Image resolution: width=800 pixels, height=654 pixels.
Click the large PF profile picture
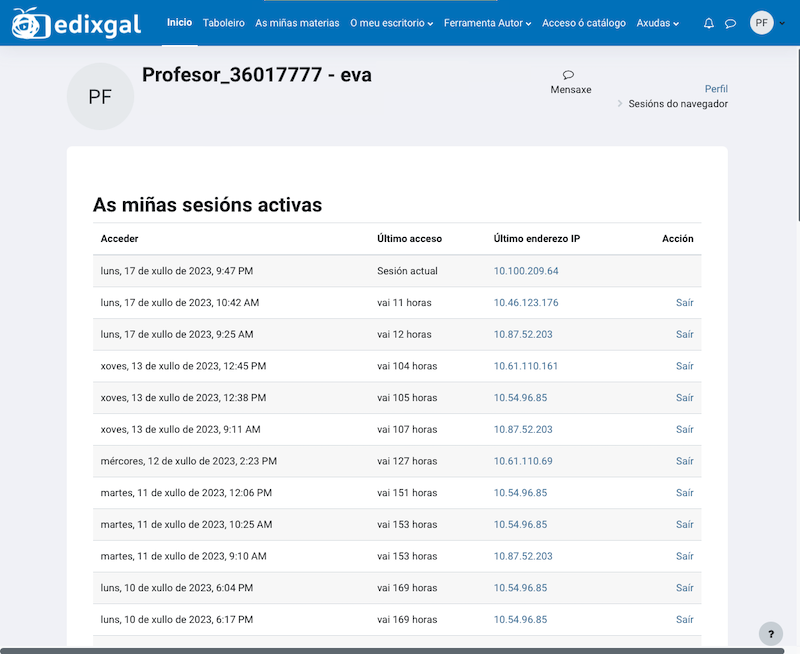[x=100, y=96]
